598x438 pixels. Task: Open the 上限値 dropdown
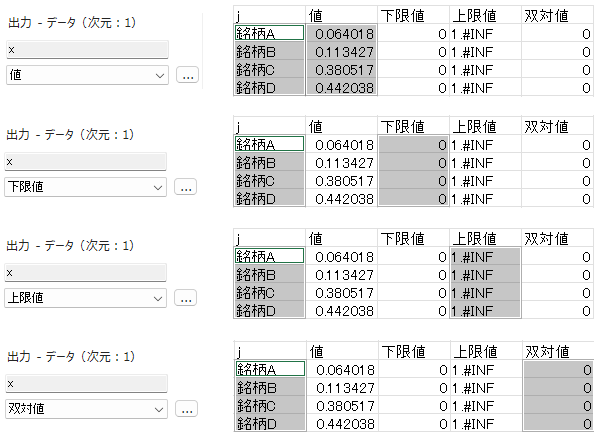(x=85, y=298)
